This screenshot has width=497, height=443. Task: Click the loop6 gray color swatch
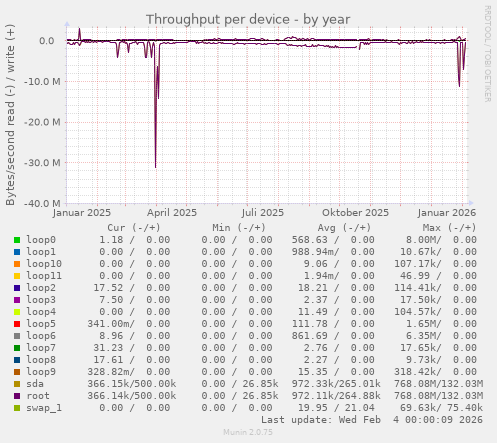[x=17, y=336]
